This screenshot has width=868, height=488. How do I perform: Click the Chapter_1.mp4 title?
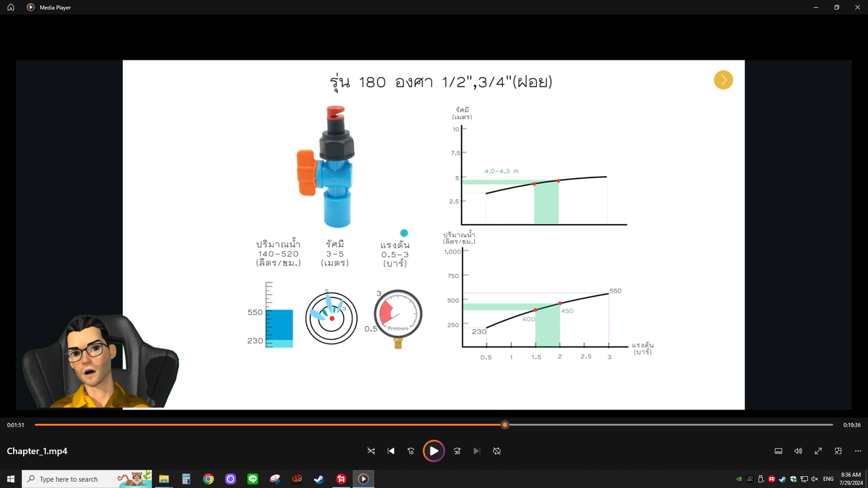tap(37, 451)
